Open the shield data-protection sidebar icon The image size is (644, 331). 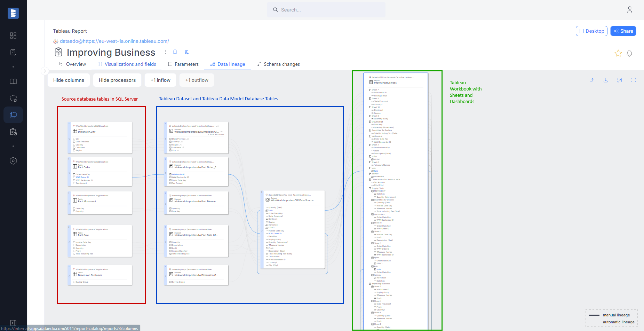tap(13, 98)
